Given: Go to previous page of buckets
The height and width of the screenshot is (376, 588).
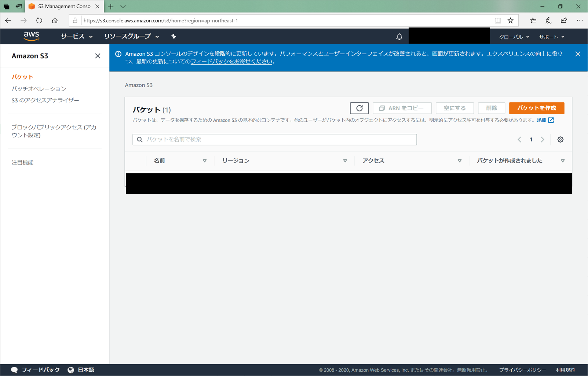Looking at the screenshot, I should 519,140.
